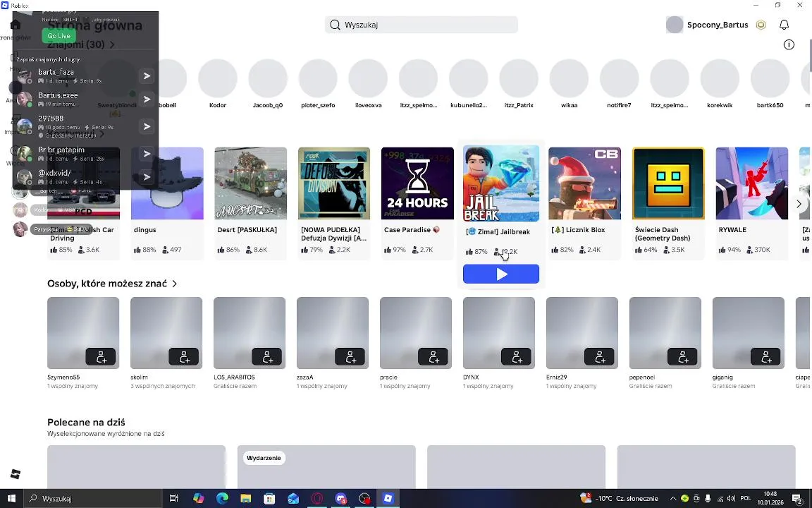Open friend notifire7's profile
The image size is (812, 508).
(619, 83)
